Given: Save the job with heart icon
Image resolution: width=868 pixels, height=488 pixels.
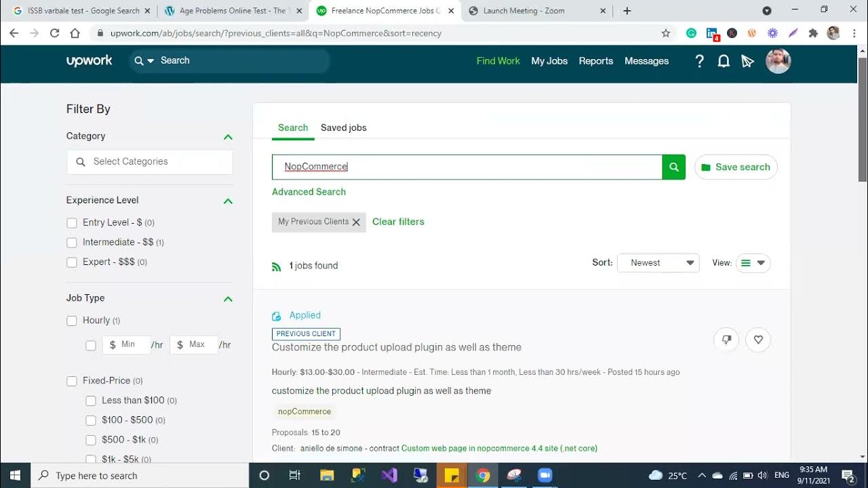Looking at the screenshot, I should pyautogui.click(x=758, y=340).
